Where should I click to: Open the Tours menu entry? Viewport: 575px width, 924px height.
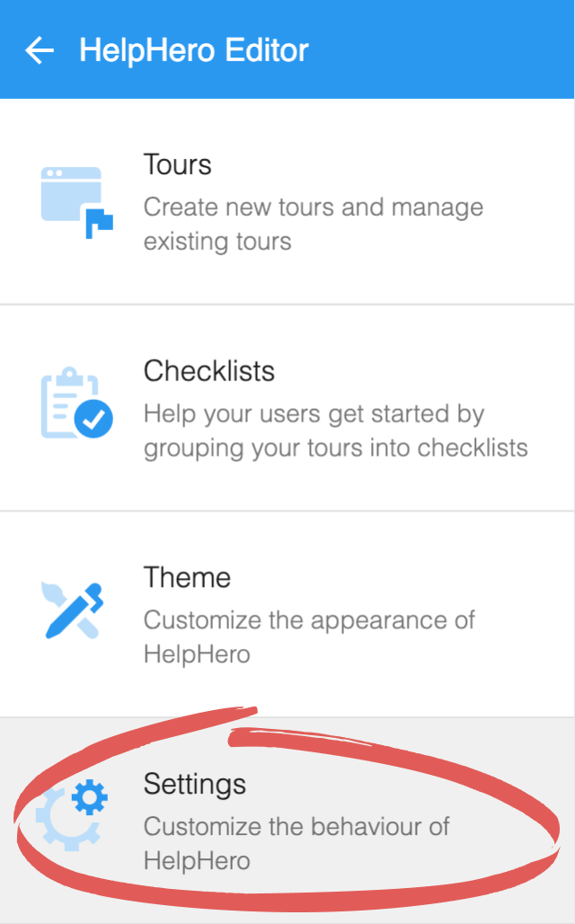pos(287,201)
